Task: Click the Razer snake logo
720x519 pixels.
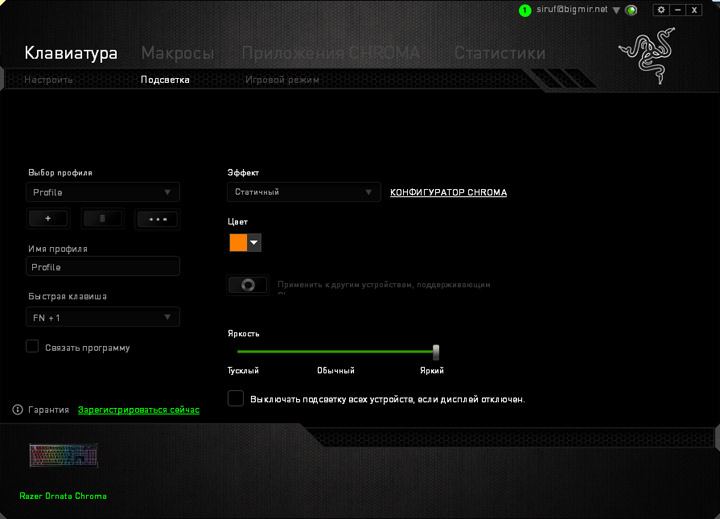Action: click(649, 56)
